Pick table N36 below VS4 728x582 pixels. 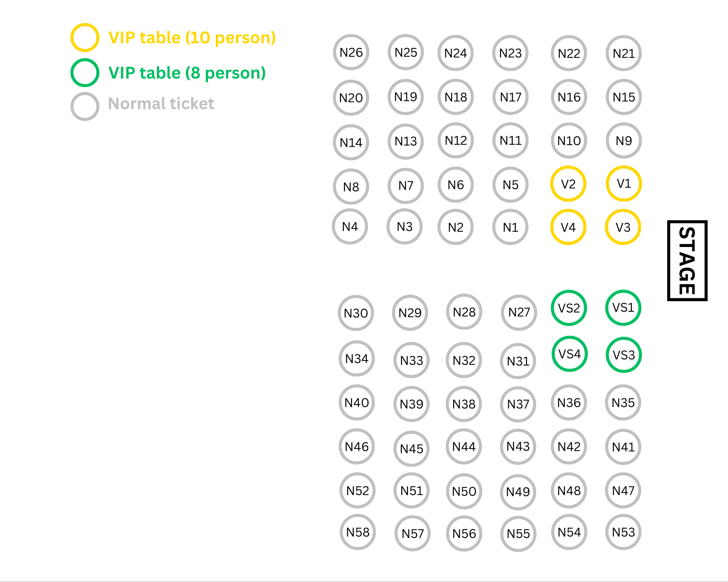click(x=569, y=402)
